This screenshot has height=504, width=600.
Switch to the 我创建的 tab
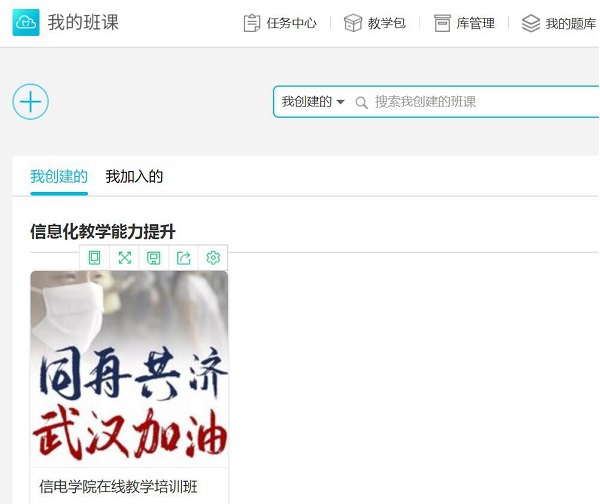click(x=59, y=177)
